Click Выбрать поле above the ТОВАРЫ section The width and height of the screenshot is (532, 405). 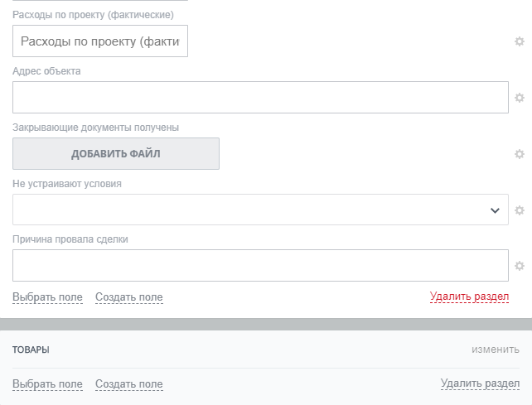pyautogui.click(x=47, y=297)
